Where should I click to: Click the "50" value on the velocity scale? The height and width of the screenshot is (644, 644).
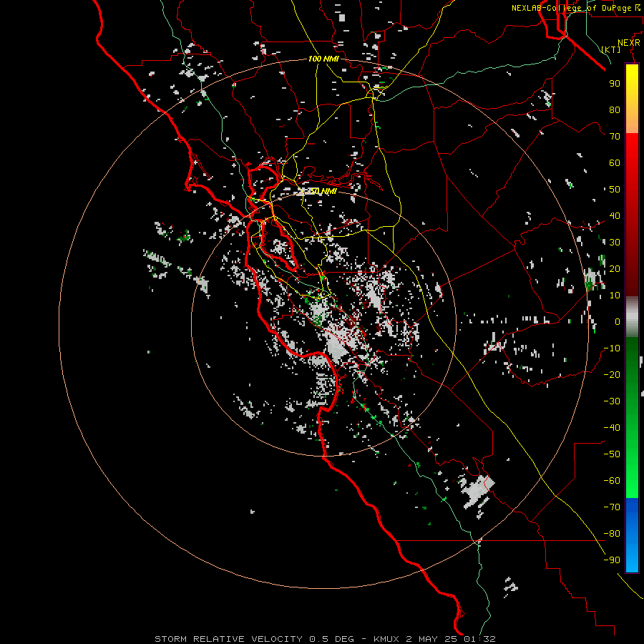click(615, 190)
